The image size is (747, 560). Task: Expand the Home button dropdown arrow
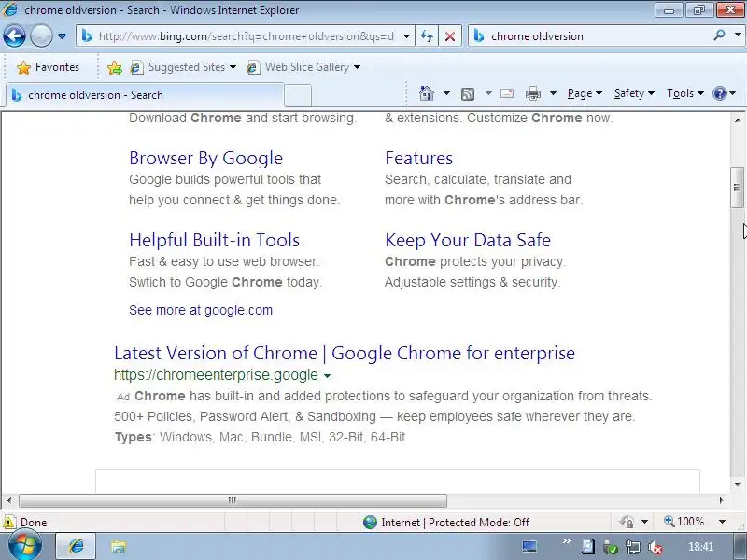point(446,93)
